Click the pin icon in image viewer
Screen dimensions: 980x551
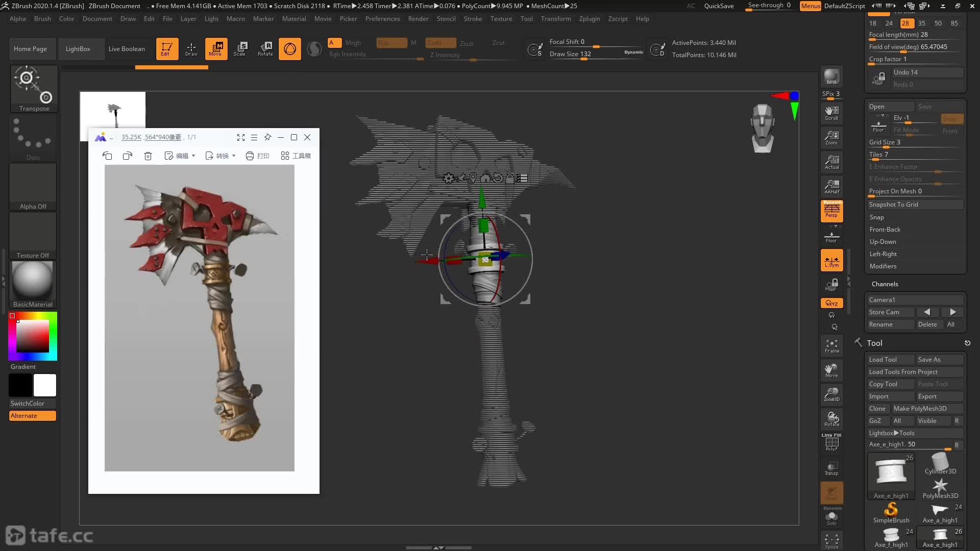pos(267,137)
